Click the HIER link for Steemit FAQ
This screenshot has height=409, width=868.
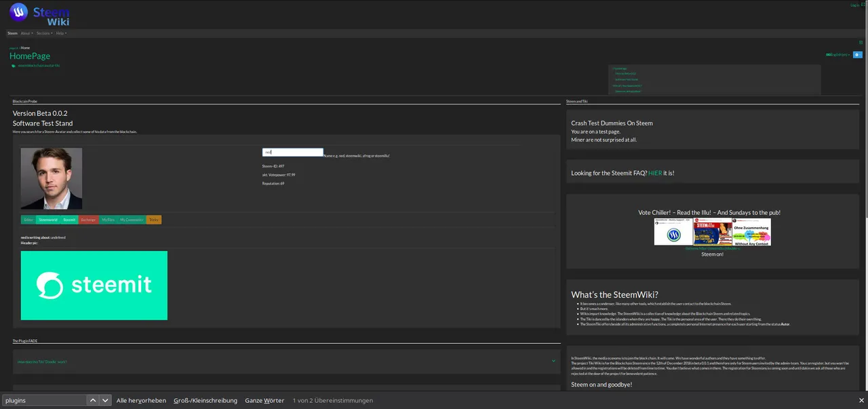(655, 173)
